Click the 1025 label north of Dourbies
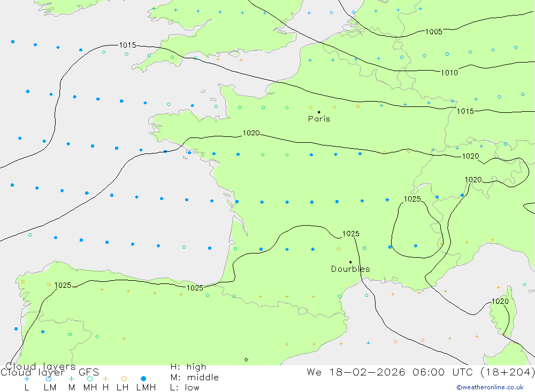The width and height of the screenshot is (535, 392). pos(351,234)
